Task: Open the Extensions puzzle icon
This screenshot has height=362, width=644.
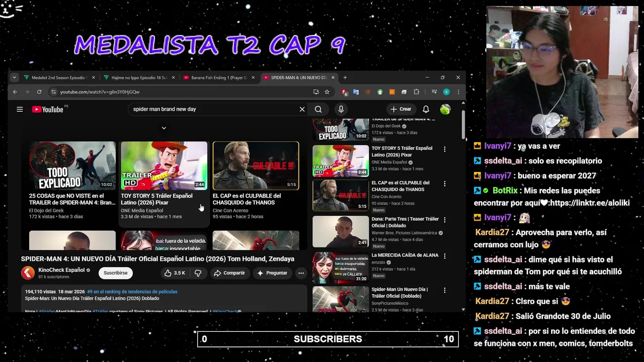Action: [416, 92]
